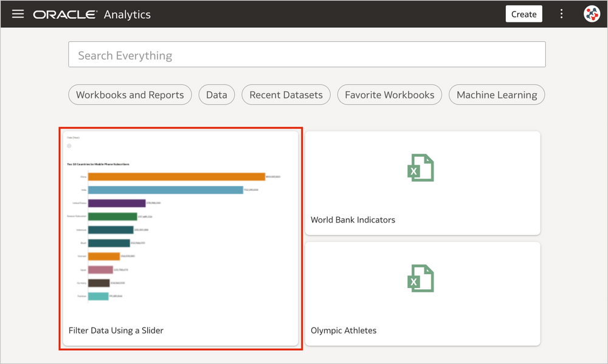Open the Olympic Athletes dataset title
The height and width of the screenshot is (364, 608).
pos(344,331)
